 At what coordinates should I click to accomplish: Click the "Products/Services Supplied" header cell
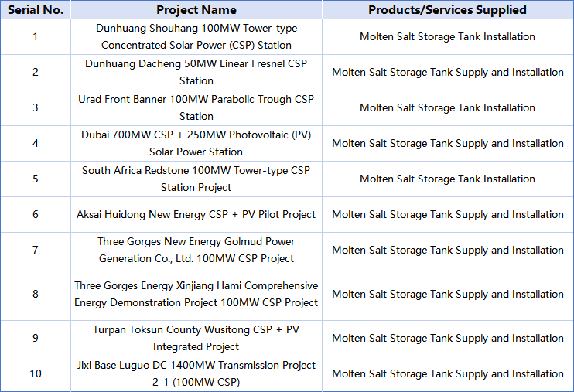(x=447, y=10)
